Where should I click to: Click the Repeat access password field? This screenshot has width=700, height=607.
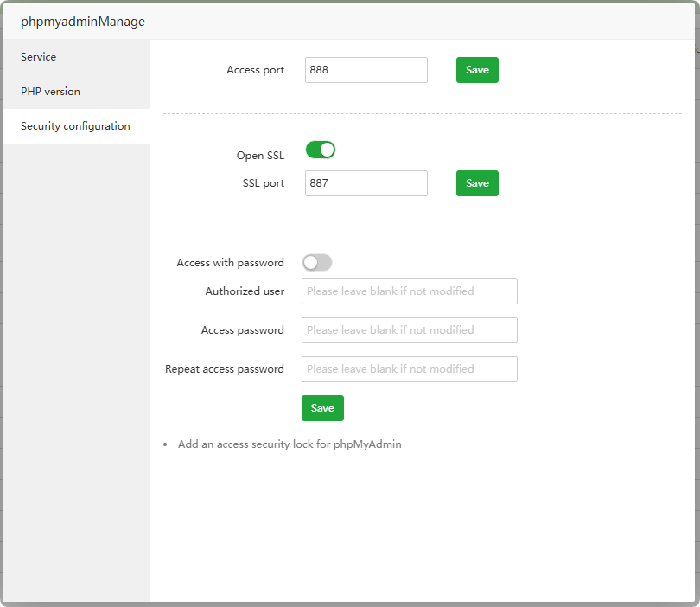tap(409, 369)
